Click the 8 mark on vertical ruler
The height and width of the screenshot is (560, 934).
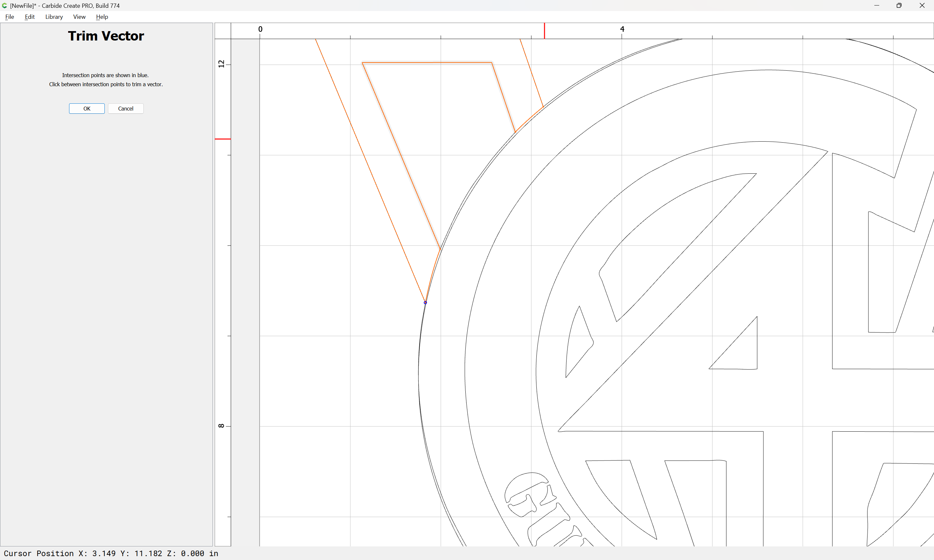[x=221, y=426]
